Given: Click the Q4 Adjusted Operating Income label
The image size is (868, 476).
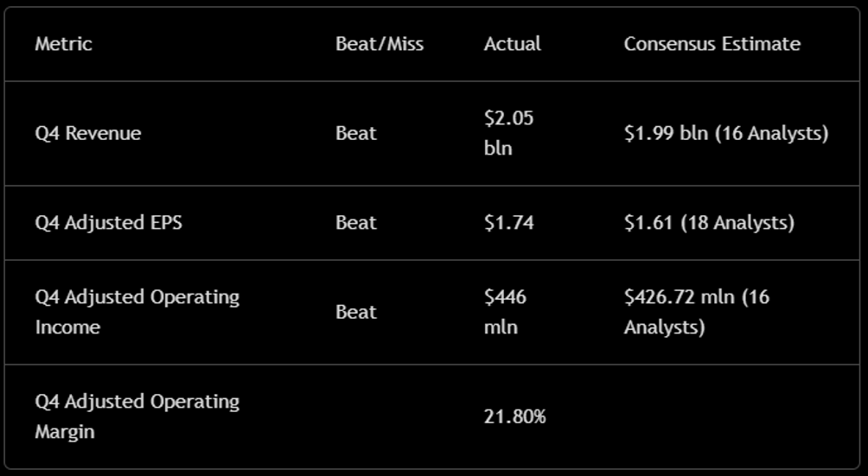Looking at the screenshot, I should tap(137, 312).
